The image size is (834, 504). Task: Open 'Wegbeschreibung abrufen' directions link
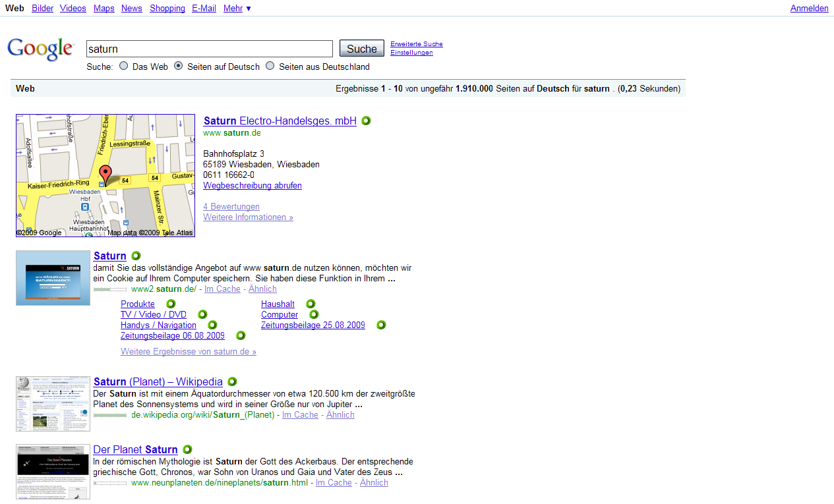(252, 185)
